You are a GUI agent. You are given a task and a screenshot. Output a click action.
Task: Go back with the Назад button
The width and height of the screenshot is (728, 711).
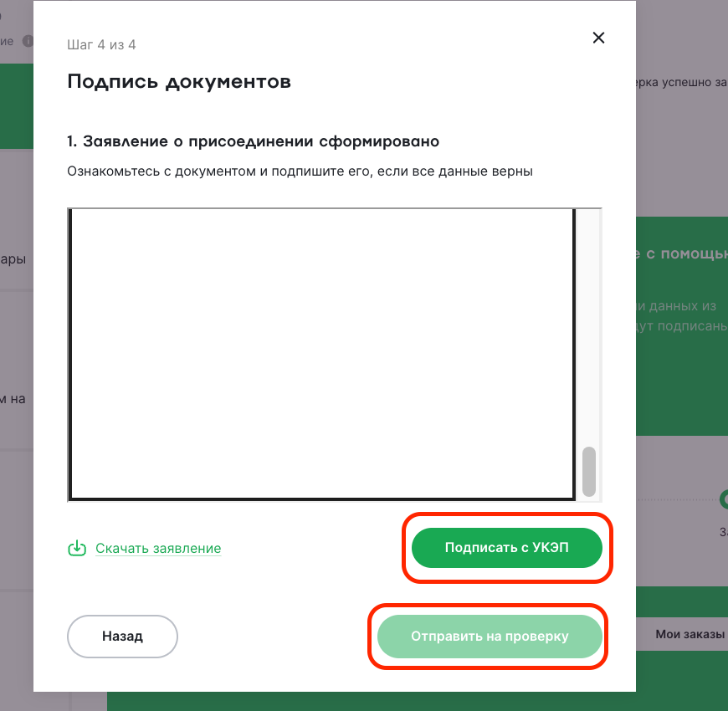point(122,637)
